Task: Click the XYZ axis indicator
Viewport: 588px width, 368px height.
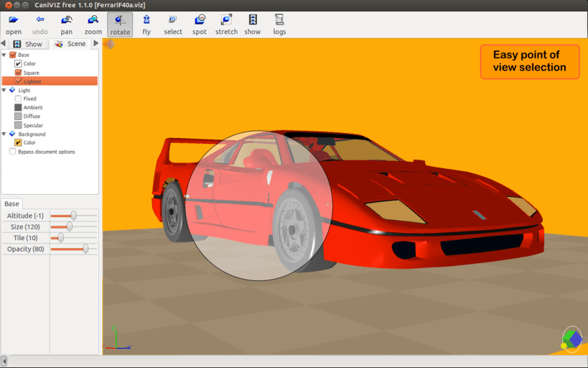Action: click(117, 338)
